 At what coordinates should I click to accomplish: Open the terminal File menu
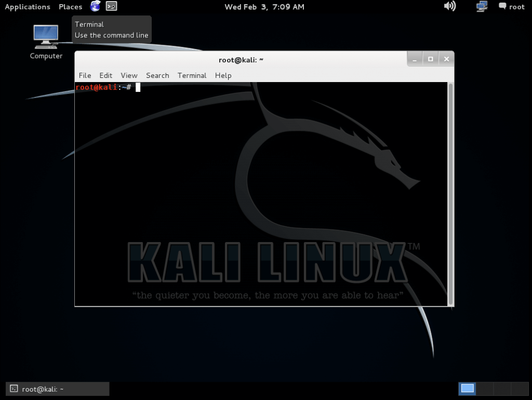[85, 75]
